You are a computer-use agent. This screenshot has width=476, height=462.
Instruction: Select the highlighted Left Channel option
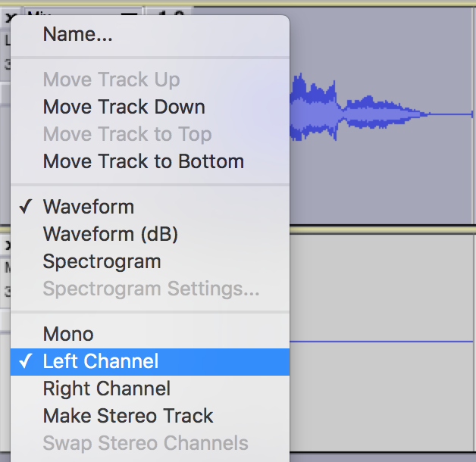click(x=101, y=361)
